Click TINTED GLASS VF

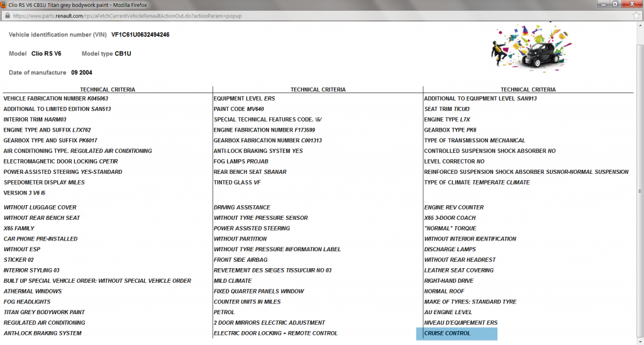click(237, 183)
